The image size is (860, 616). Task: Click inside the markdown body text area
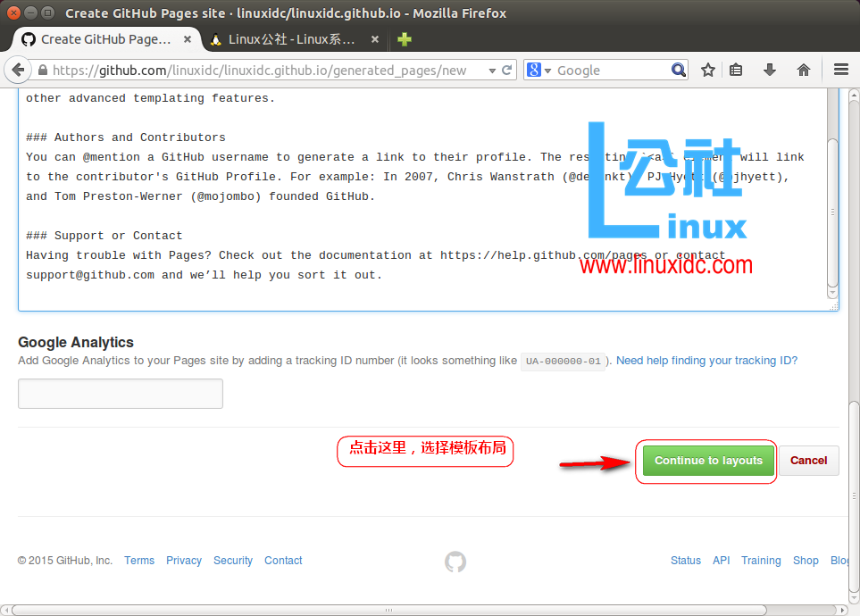click(x=422, y=200)
